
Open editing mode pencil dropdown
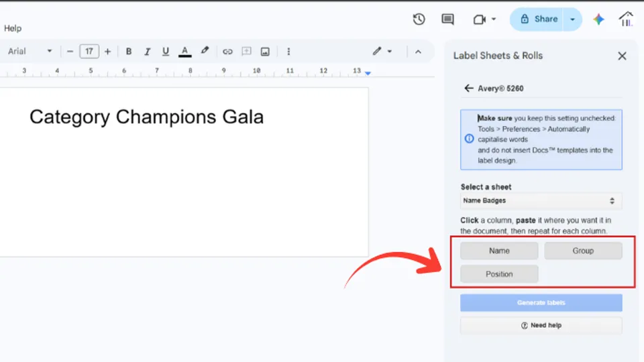382,52
